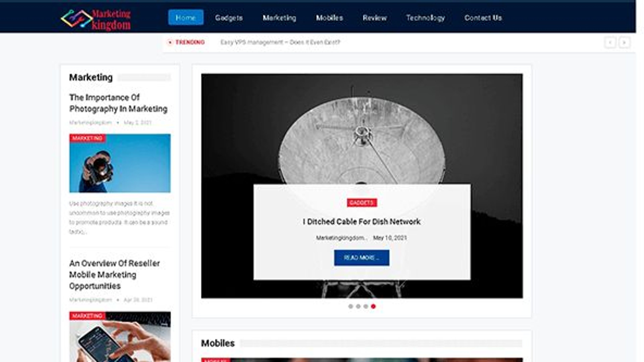Click the red GADGETS category tag
Screen dimensions: 644x362
pos(362,203)
